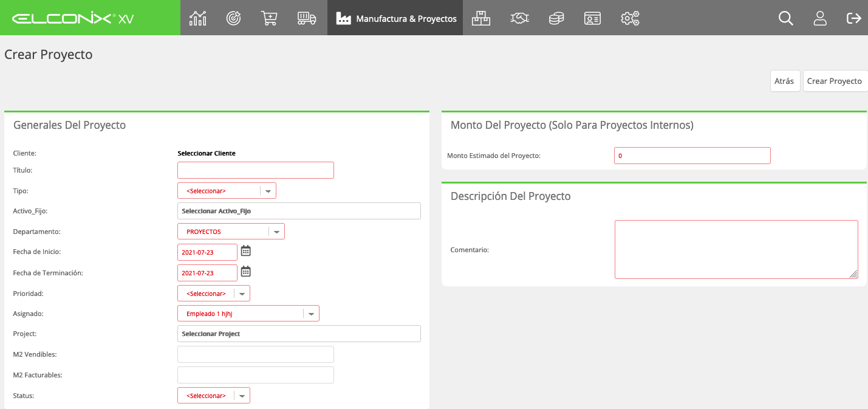Viewport: 868px width, 409px height.
Task: Open the Departamento dropdown showing PROYECTOS
Action: pyautogui.click(x=231, y=232)
